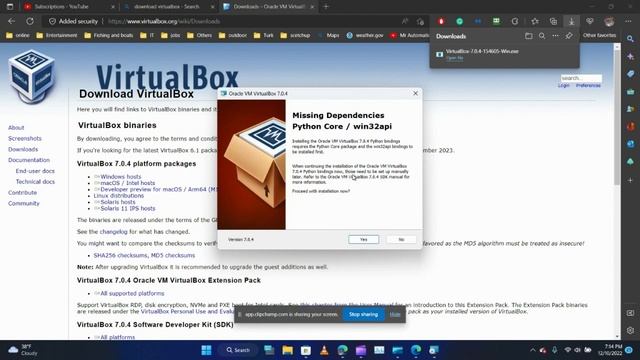Open the Fishing and boats bookmarks folder
Image resolution: width=640 pixels, height=360 pixels.
tap(109, 36)
